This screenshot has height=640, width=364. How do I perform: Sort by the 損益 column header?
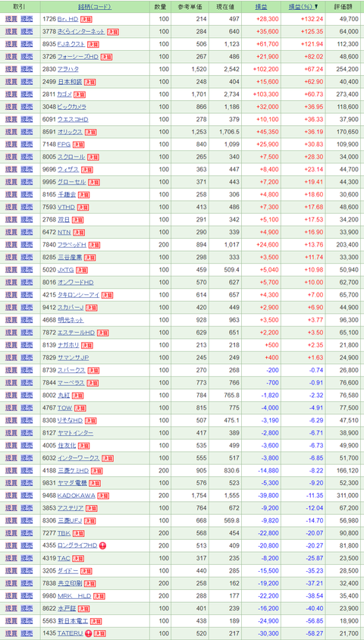(261, 7)
